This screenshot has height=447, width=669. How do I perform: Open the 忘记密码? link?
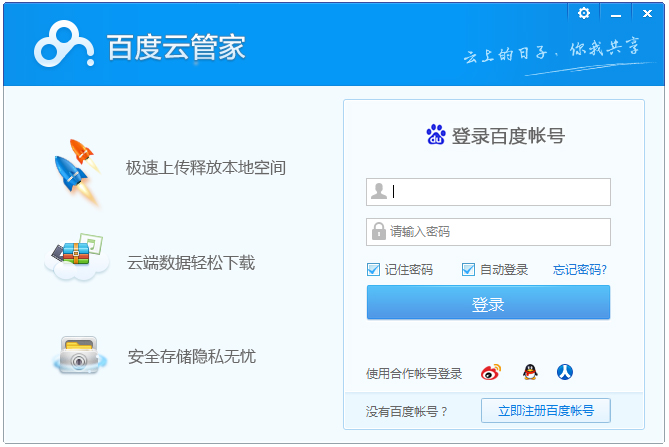(x=580, y=270)
